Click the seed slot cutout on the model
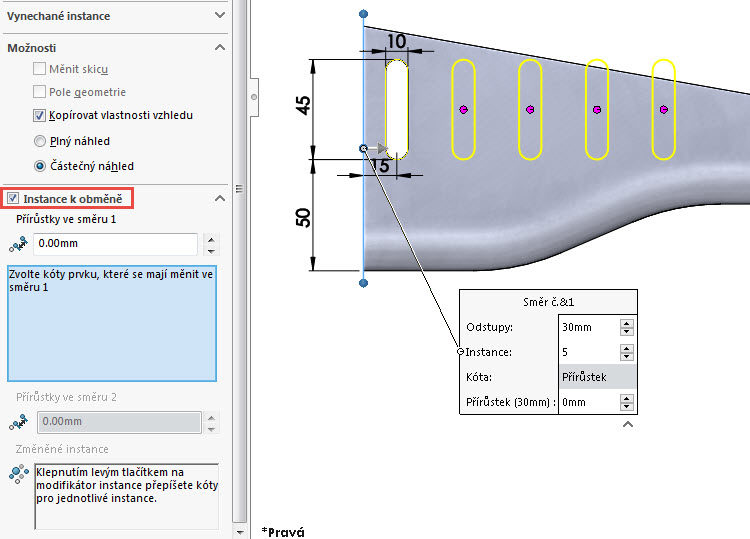 pos(397,110)
